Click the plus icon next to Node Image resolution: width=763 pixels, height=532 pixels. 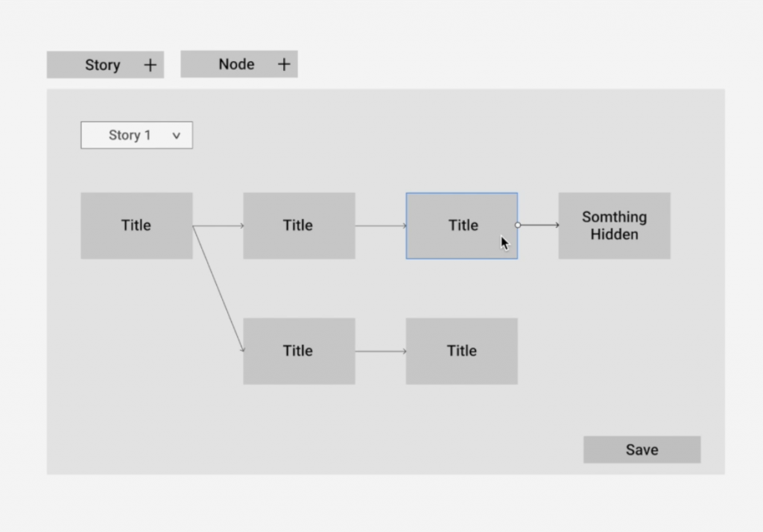tap(284, 64)
